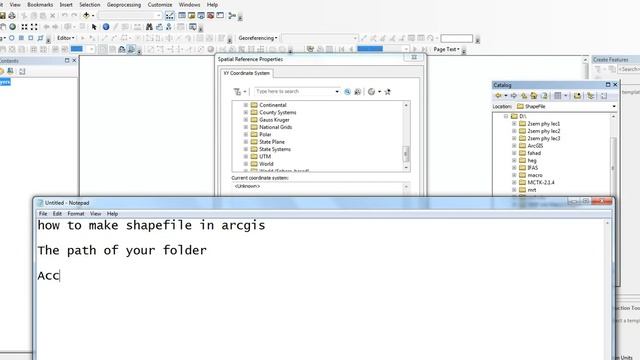Click the Forward arrow in Catalog toolbar
640x360 pixels.
pos(513,96)
